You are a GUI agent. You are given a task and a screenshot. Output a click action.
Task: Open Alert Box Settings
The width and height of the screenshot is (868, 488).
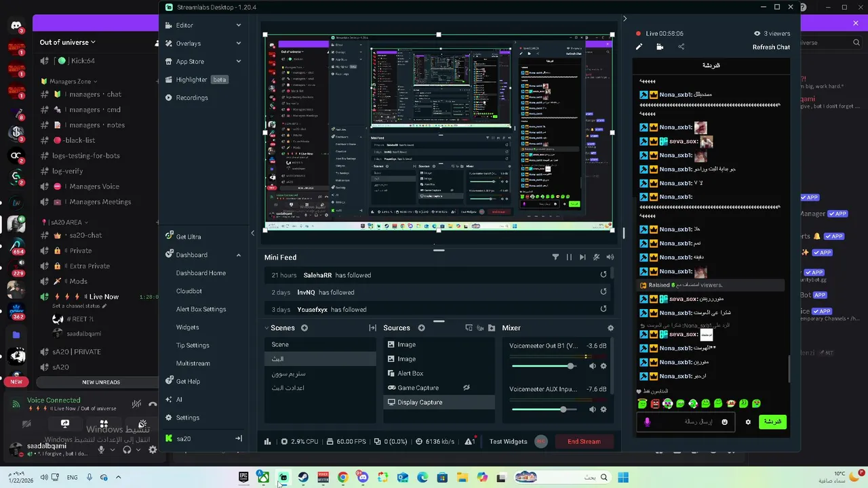[x=201, y=309]
